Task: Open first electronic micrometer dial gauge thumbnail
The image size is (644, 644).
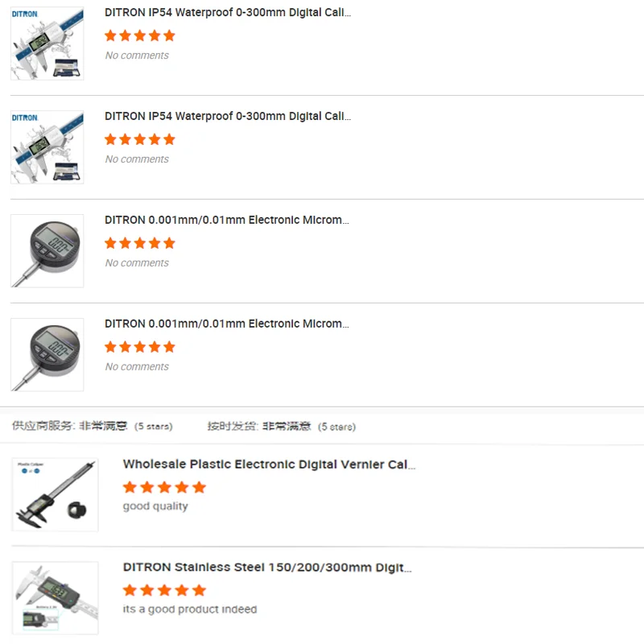Action: click(x=47, y=251)
